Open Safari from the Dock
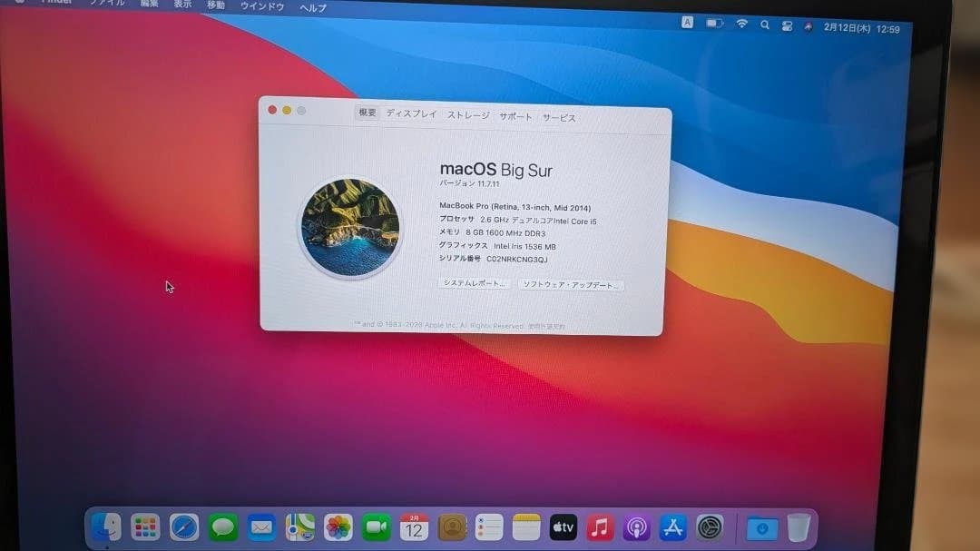980x551 pixels. [182, 527]
